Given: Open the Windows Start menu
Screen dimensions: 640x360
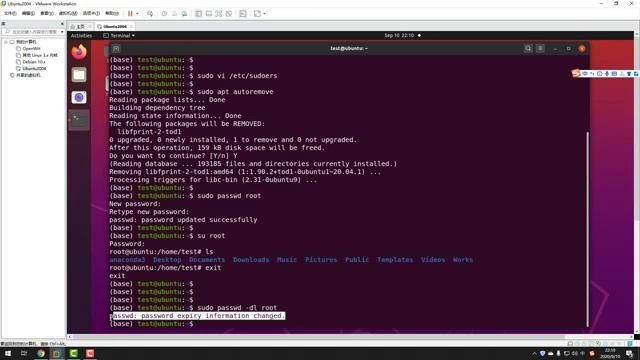Looking at the screenshot, I should click(8, 353).
